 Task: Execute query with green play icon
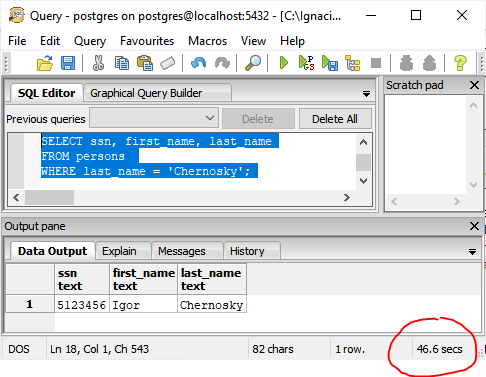pos(283,63)
